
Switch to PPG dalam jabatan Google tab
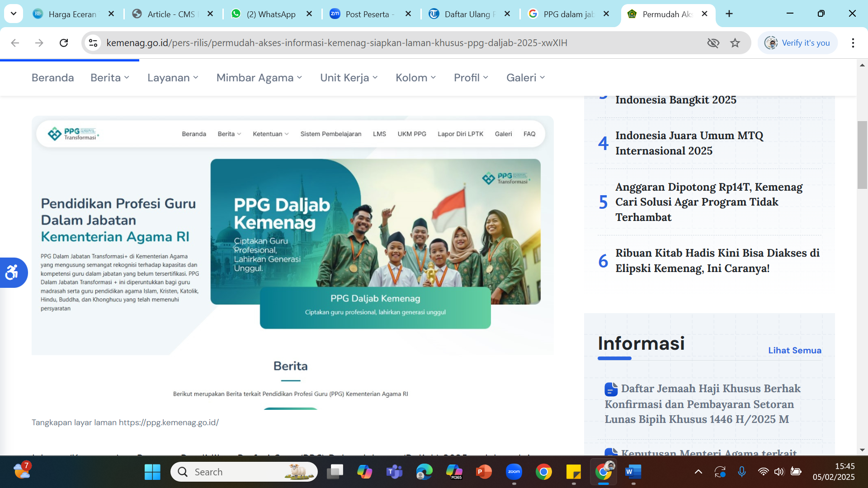point(568,14)
